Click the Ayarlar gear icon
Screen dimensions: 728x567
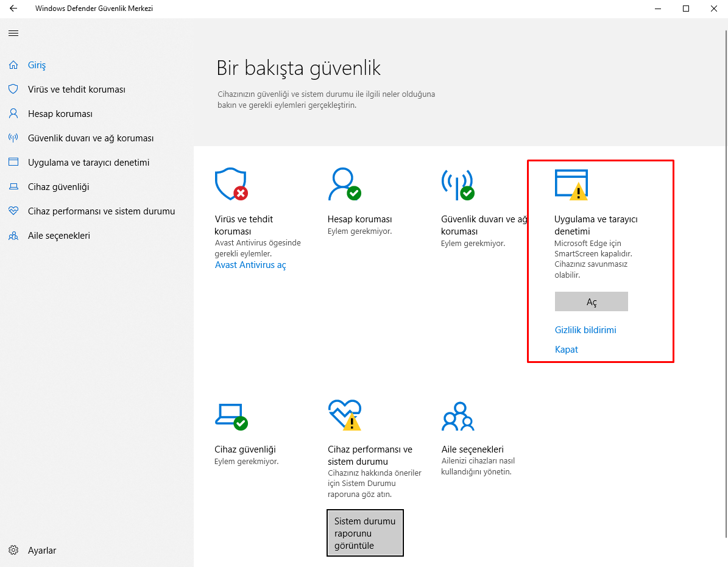(13, 551)
